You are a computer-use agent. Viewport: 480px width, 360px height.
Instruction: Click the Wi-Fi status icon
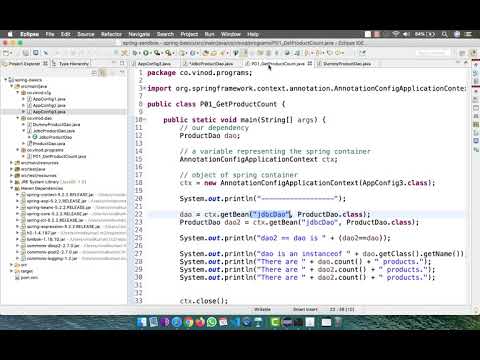click(x=396, y=34)
